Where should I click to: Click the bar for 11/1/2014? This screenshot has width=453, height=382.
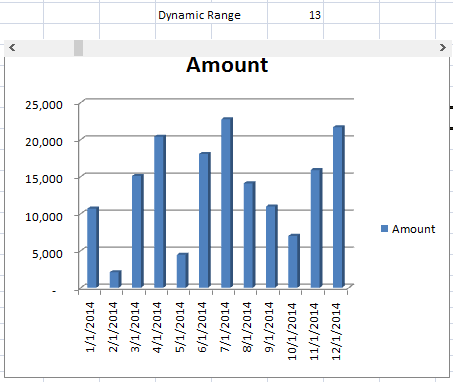tap(316, 228)
